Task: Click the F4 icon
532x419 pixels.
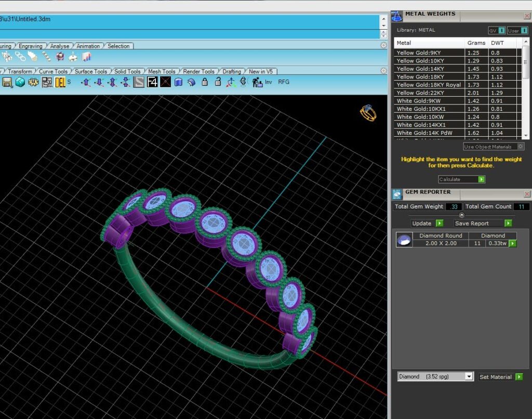Action: (x=152, y=82)
